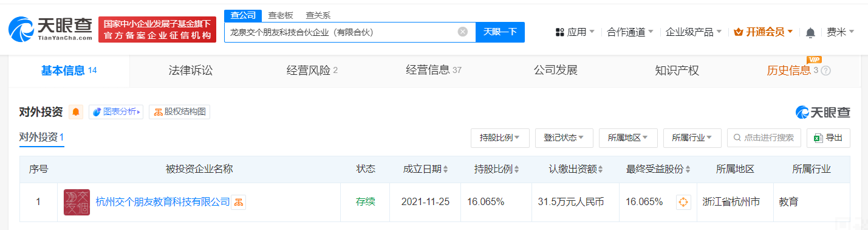Open the 所属行业 filter dropdown

pyautogui.click(x=692, y=138)
